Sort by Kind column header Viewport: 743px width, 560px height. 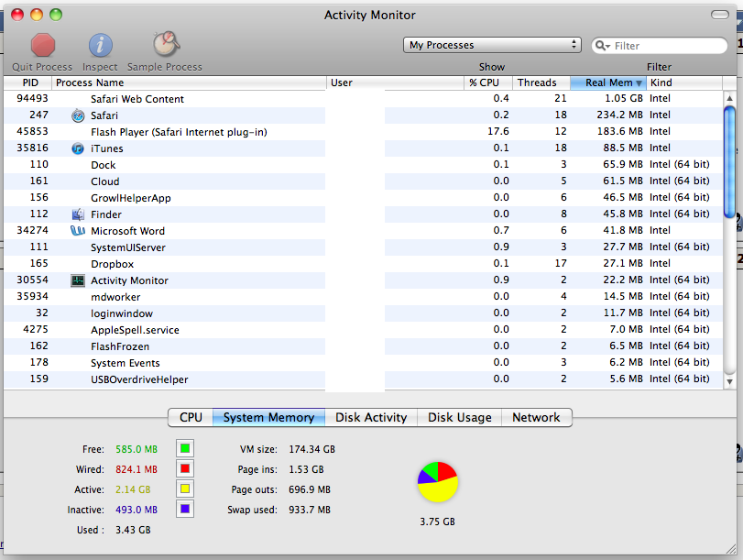684,82
